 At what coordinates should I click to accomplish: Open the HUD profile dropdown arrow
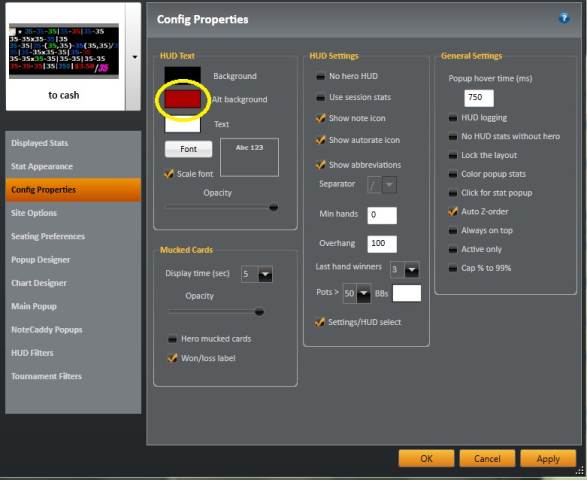[134, 57]
